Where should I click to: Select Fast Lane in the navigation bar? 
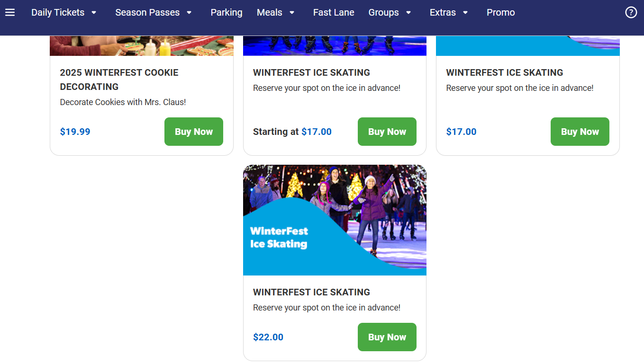point(334,13)
